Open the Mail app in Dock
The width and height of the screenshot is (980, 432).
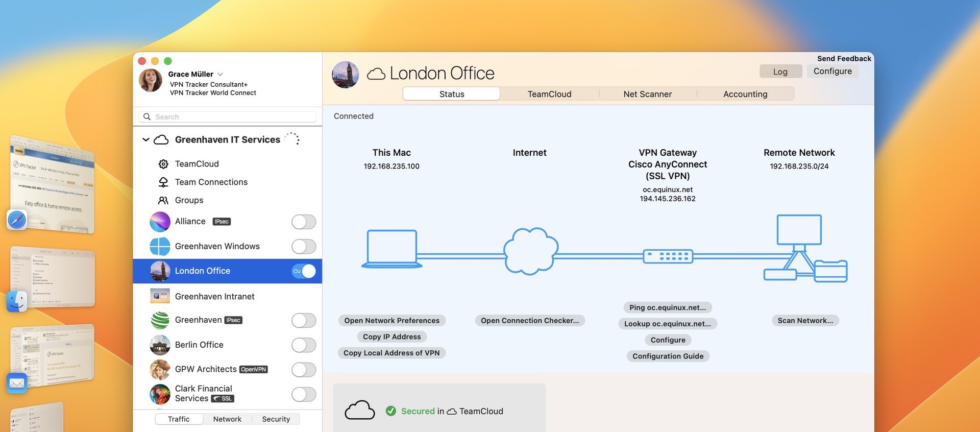point(17,382)
